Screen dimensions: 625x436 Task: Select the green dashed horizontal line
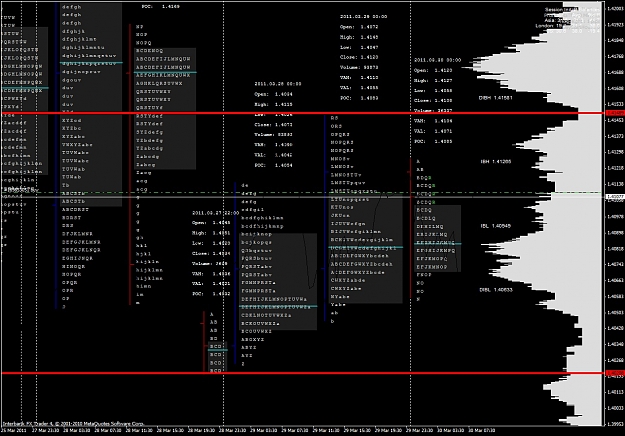click(303, 193)
